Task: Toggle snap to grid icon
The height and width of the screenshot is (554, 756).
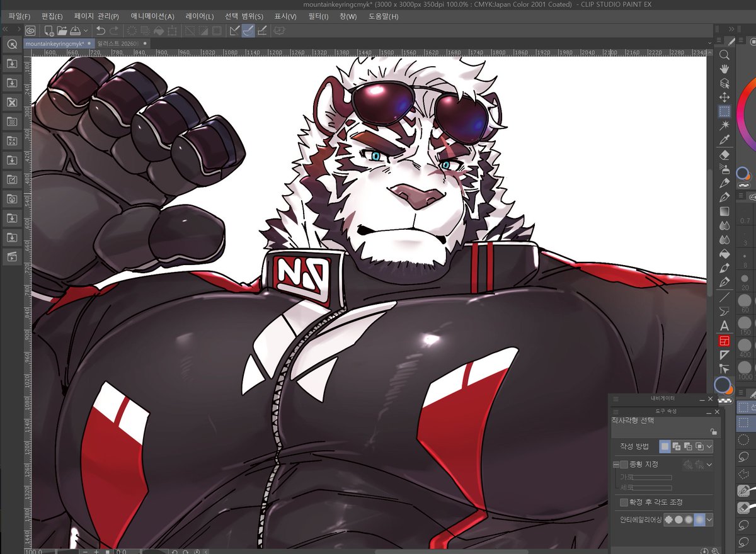Action: (x=262, y=30)
